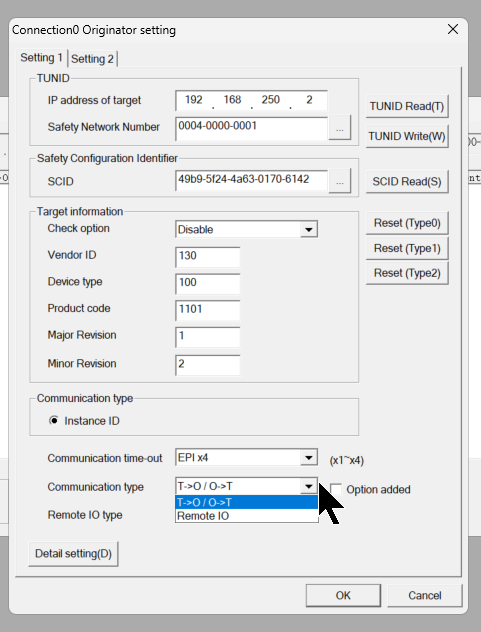Screen dimensions: 481x632
Task: Click the Product code field
Action: (x=208, y=310)
